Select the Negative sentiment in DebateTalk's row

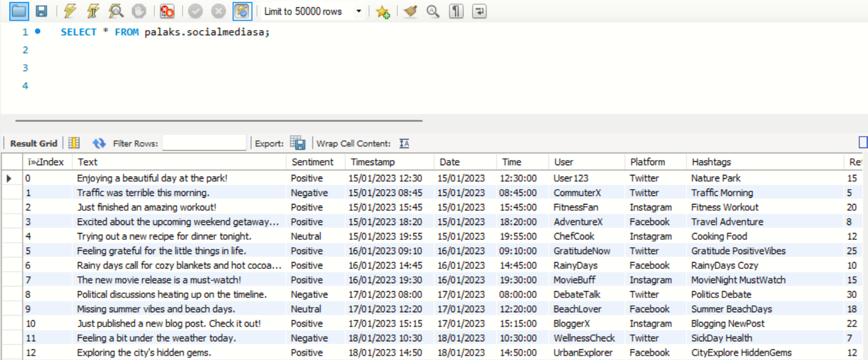point(316,294)
